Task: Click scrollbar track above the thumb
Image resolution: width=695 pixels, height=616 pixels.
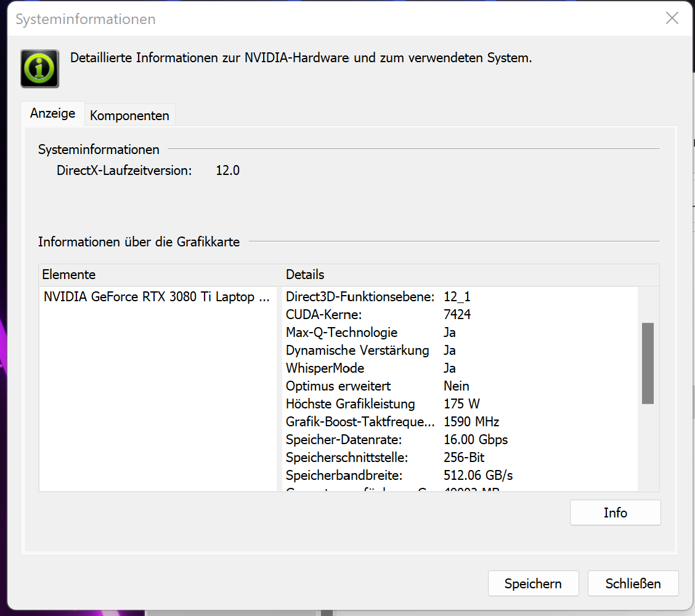Action: 648,305
